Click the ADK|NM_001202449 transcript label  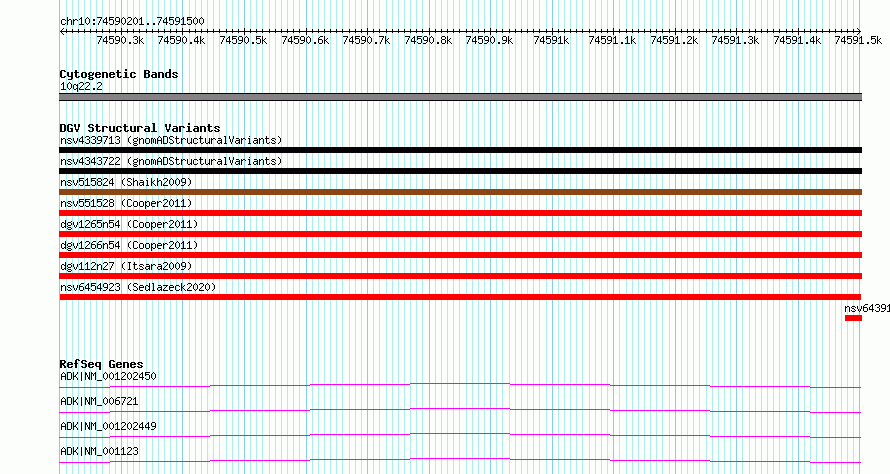click(108, 426)
